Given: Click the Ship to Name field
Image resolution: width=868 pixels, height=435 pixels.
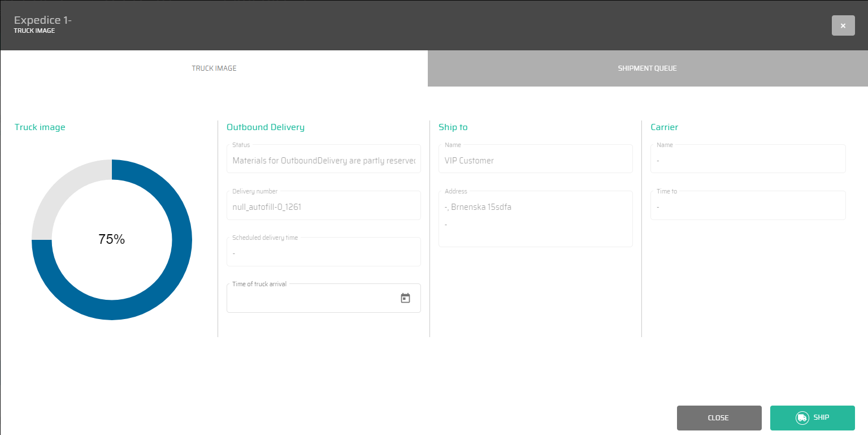Looking at the screenshot, I should click(x=535, y=161).
